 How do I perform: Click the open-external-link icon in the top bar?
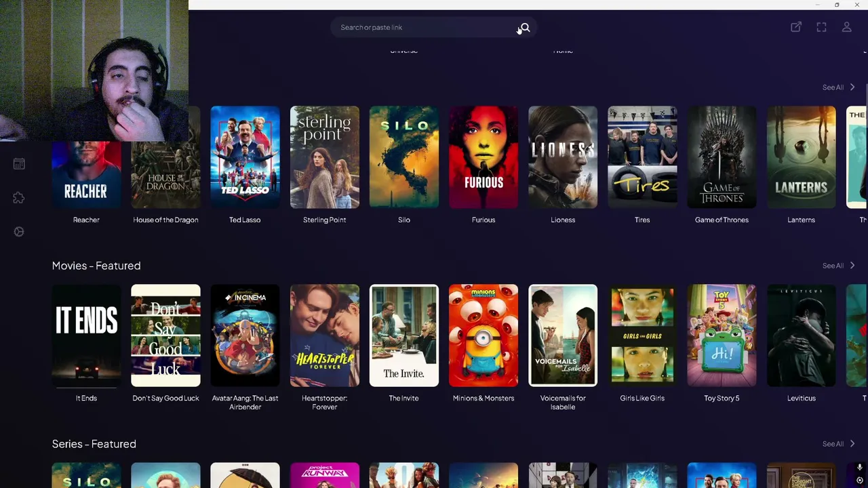pyautogui.click(x=796, y=27)
